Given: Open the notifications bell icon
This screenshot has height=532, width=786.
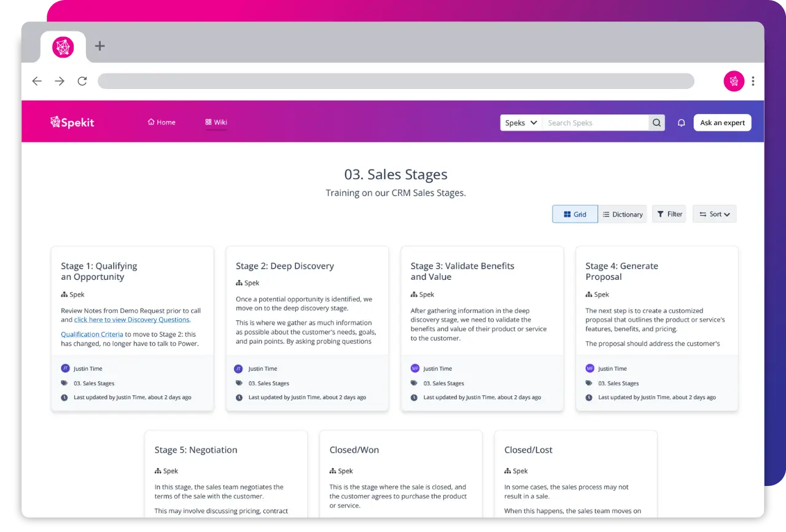Looking at the screenshot, I should point(681,122).
